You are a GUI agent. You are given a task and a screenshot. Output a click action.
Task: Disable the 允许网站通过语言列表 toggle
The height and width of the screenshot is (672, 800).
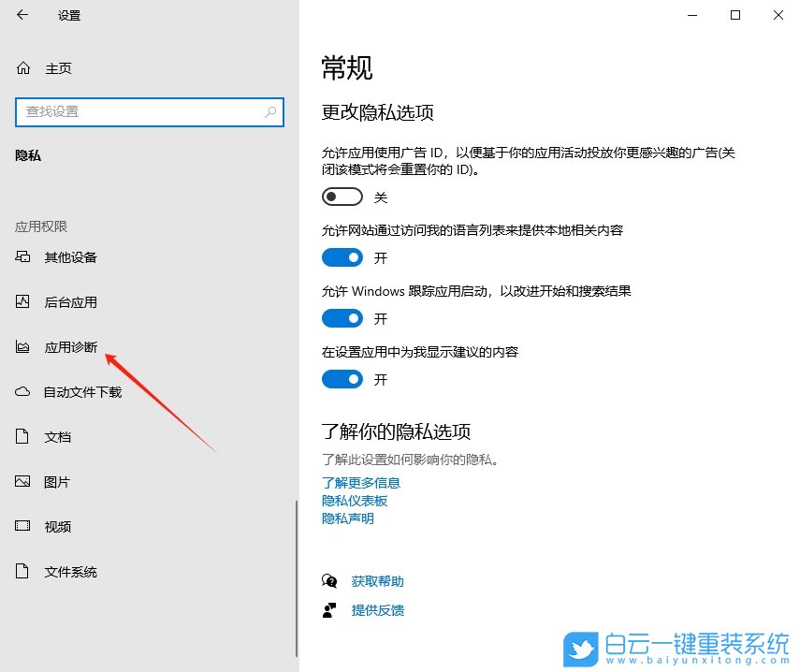coord(342,257)
